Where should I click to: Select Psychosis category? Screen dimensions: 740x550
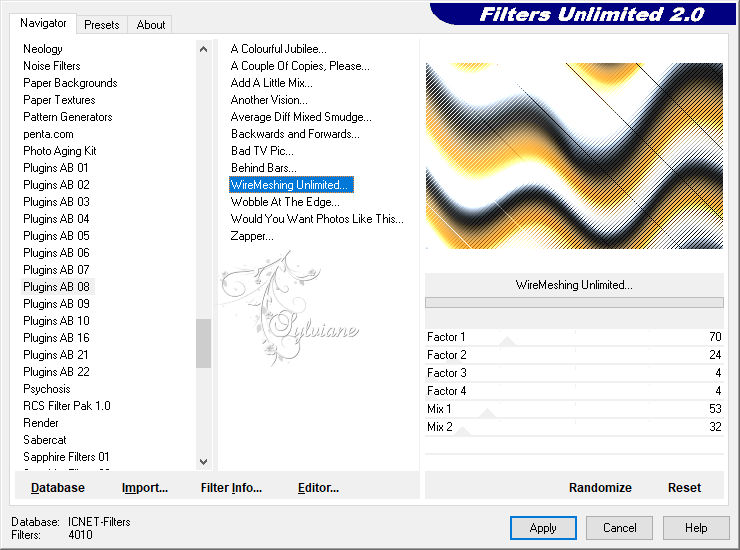[47, 389]
